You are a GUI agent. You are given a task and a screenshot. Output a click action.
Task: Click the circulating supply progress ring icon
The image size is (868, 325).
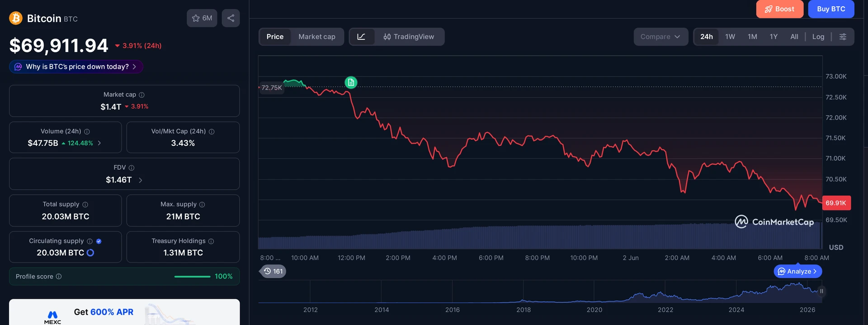coord(90,253)
